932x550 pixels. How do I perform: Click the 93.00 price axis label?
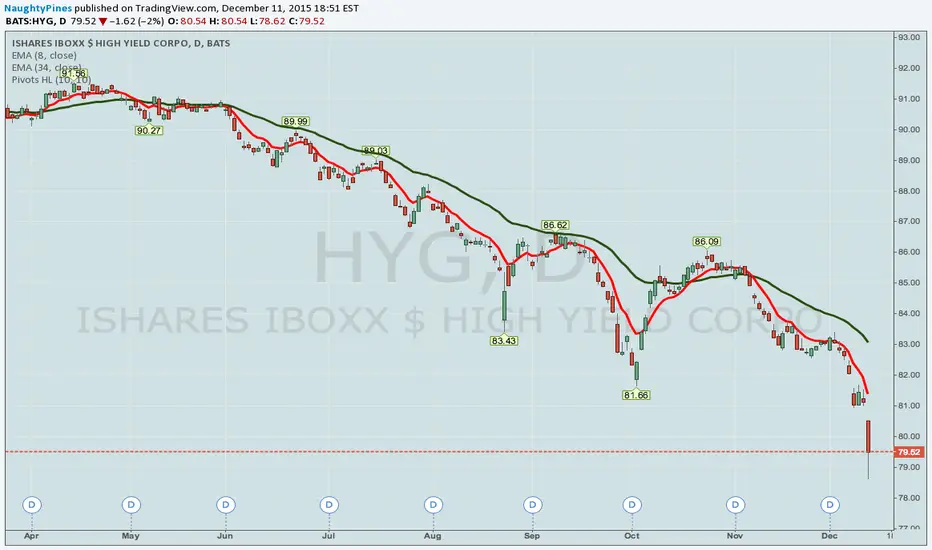point(909,37)
